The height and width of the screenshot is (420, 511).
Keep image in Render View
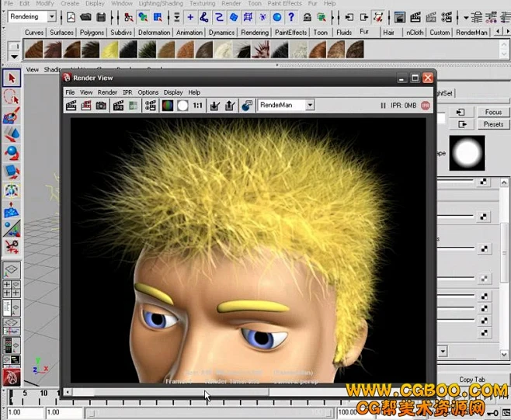click(214, 106)
